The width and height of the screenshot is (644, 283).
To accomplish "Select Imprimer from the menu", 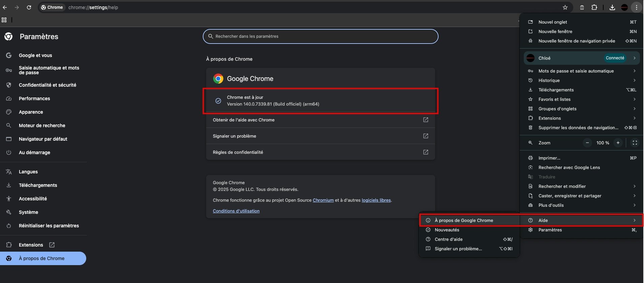I will (x=582, y=158).
